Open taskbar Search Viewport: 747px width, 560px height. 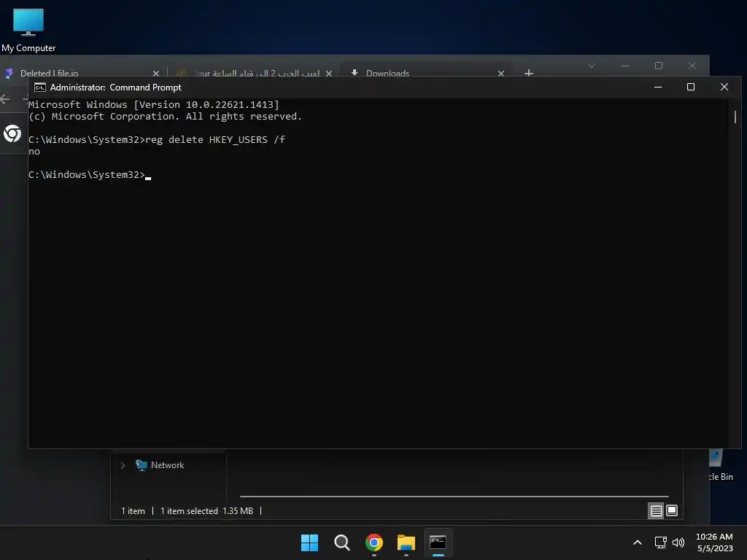[x=341, y=542]
